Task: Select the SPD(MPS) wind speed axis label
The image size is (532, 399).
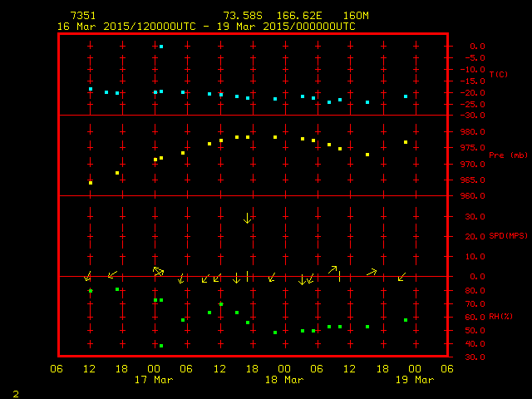Action: [x=508, y=236]
